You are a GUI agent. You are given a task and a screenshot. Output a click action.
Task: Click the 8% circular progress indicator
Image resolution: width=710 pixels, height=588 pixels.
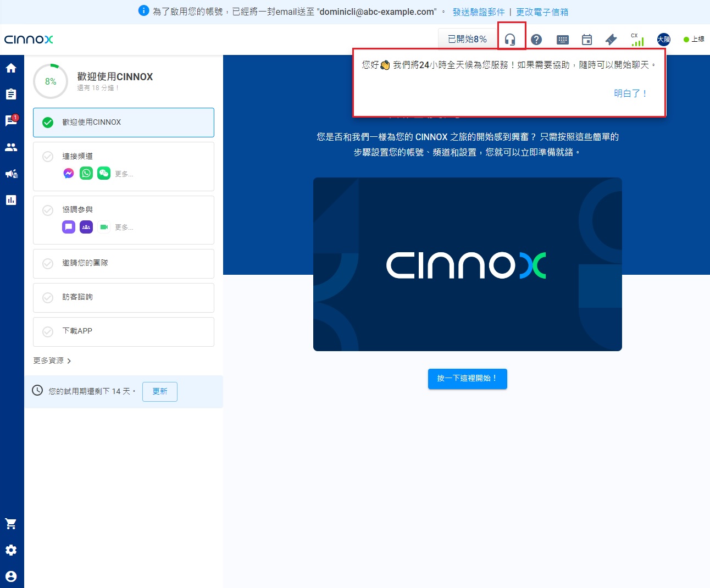51,81
